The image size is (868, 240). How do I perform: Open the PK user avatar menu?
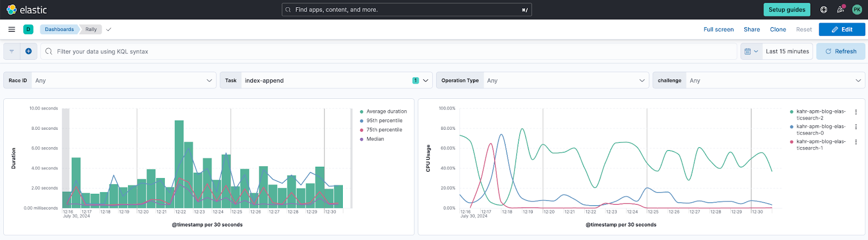pos(857,10)
